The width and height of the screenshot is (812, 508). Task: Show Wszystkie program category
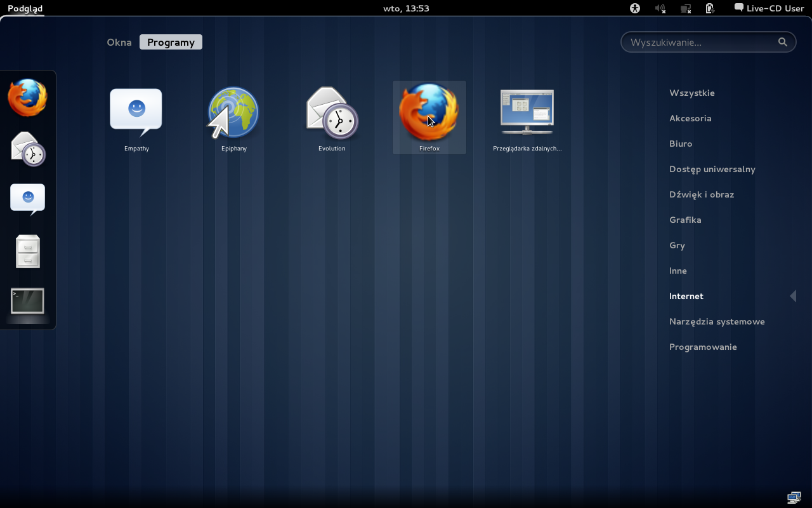tap(691, 93)
